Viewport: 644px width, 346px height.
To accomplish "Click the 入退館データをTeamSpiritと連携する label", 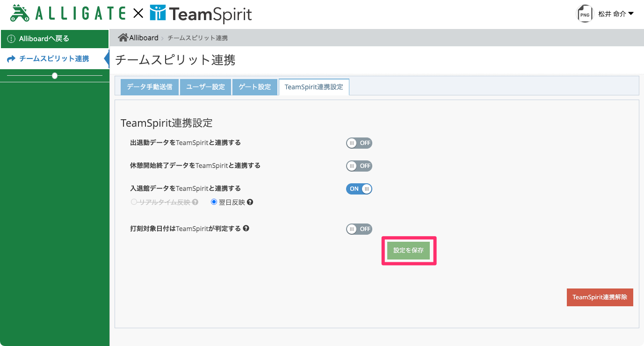I will click(186, 188).
